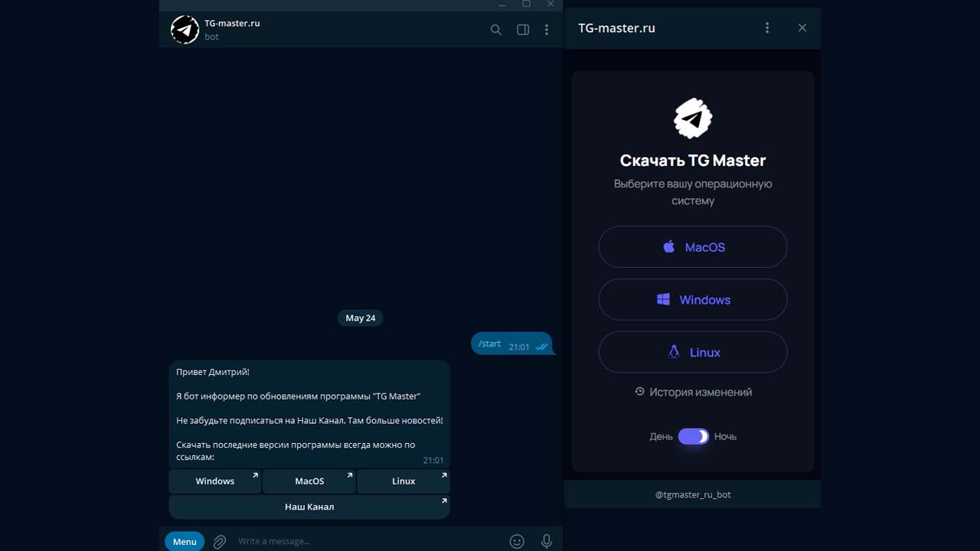Minimize the Telegram window
Screen dimensions: 980x551
point(502,4)
